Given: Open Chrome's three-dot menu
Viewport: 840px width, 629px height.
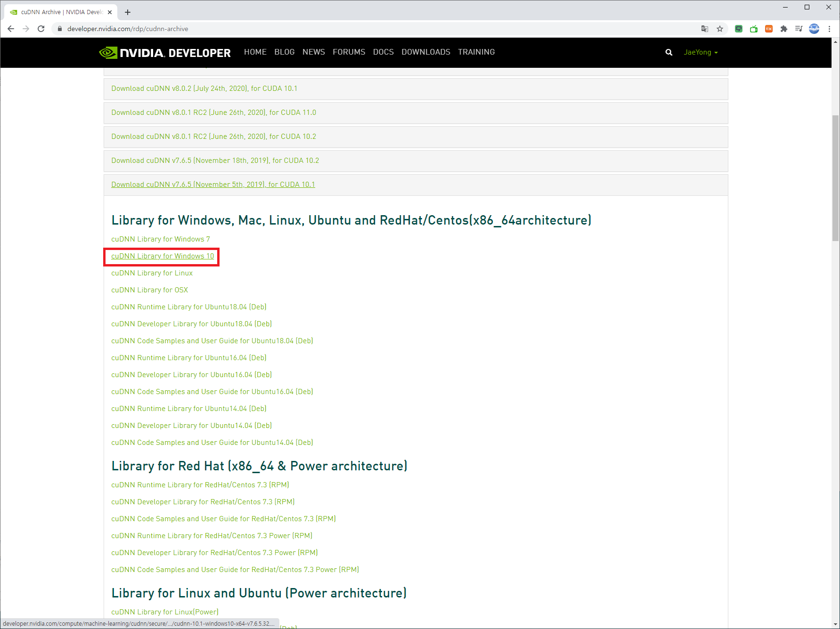Looking at the screenshot, I should pos(829,29).
